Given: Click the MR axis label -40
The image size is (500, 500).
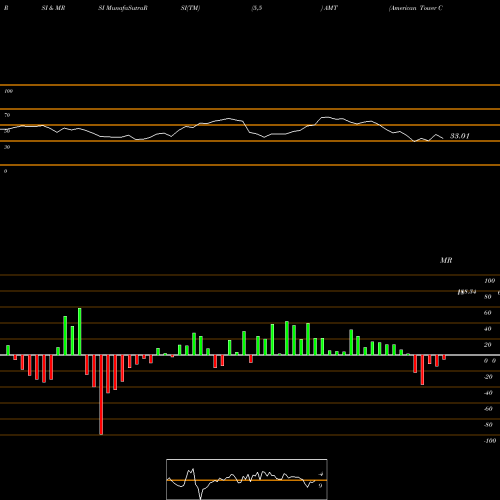Looking at the screenshot, I should (x=488, y=393).
